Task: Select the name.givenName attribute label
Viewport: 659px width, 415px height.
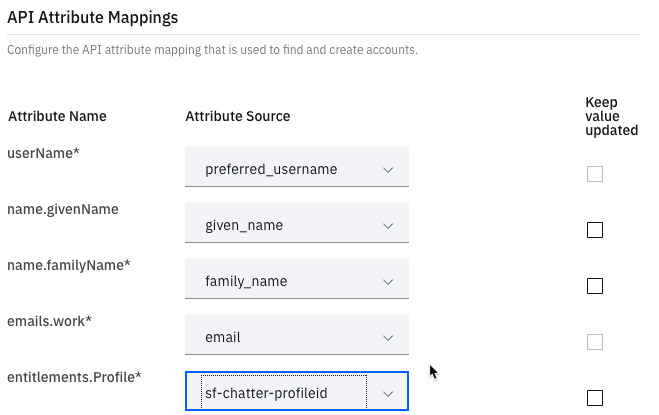Action: click(63, 209)
